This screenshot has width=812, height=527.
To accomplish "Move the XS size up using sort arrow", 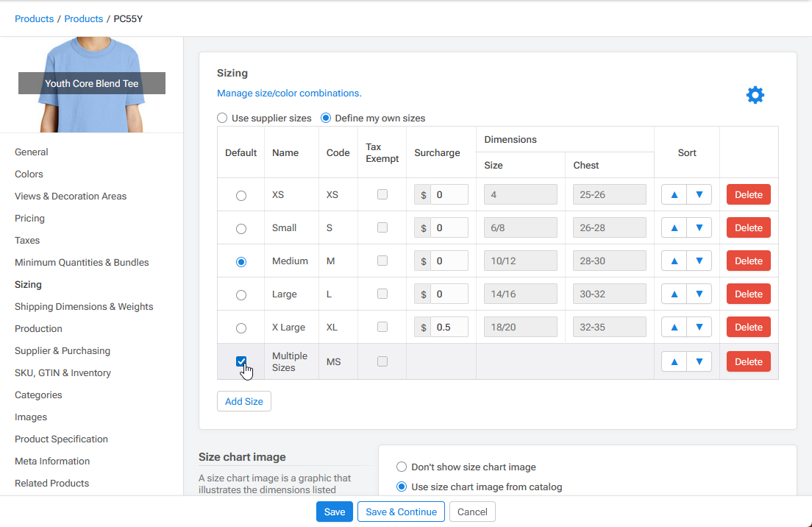I will tap(674, 194).
